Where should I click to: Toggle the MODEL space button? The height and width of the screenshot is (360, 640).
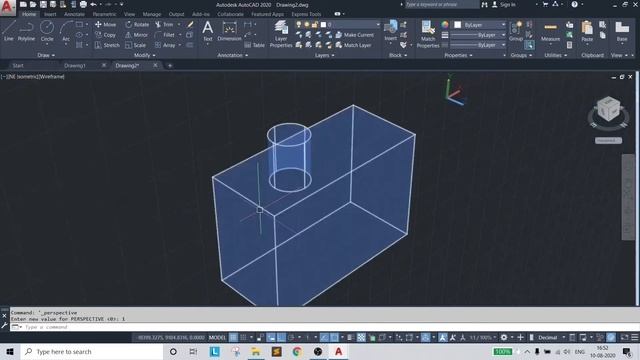click(x=217, y=338)
